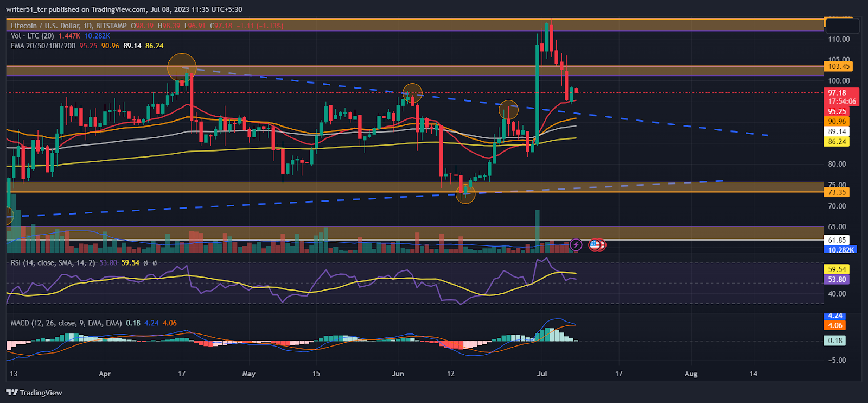Viewport: 868px width, 403px height.
Task: Click the purple lightning bolt event icon
Action: (x=576, y=245)
